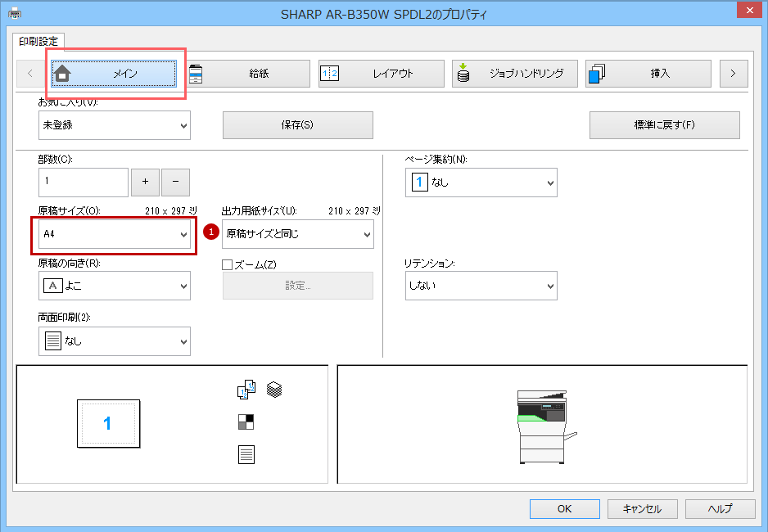Click the document lines icon in the preview
The height and width of the screenshot is (532, 768).
tap(246, 455)
